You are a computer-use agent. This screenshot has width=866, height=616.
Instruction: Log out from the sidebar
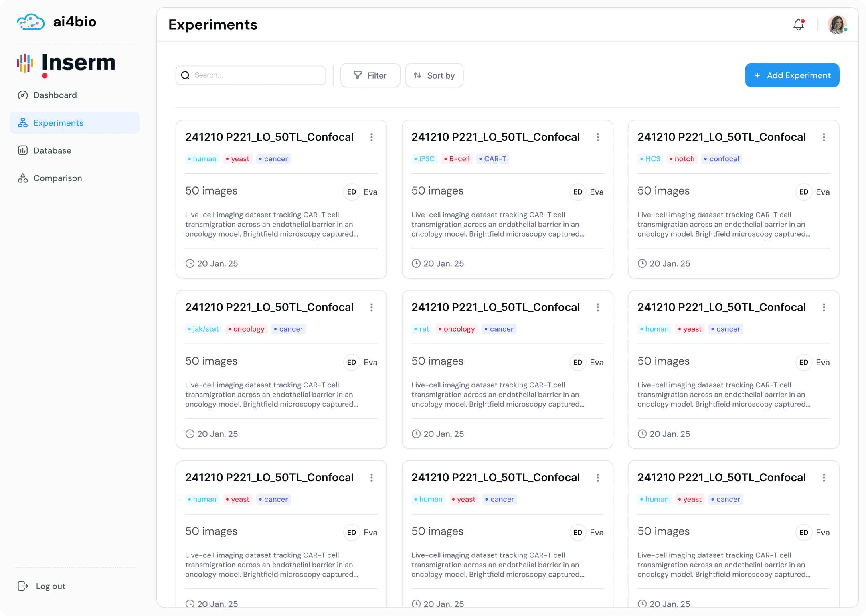[x=42, y=586]
